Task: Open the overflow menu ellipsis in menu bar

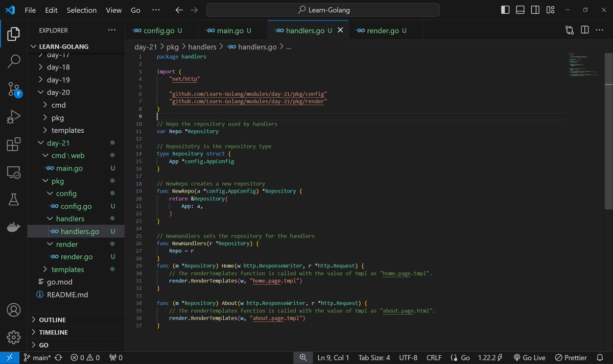Action: (156, 10)
